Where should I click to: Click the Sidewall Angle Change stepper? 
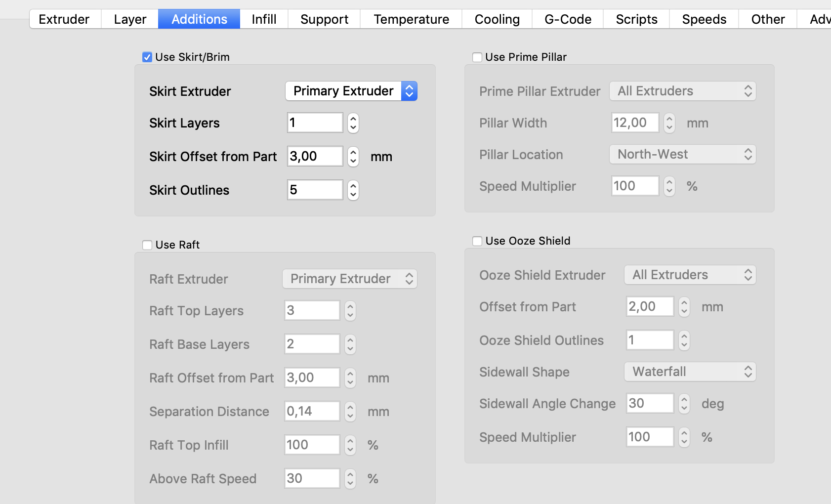pos(684,404)
